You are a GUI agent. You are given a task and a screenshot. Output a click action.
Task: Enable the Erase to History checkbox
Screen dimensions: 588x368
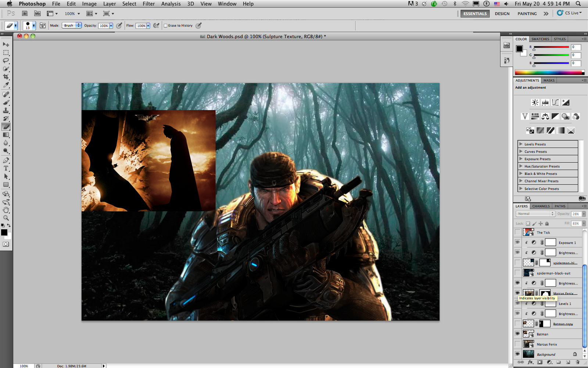coord(165,25)
